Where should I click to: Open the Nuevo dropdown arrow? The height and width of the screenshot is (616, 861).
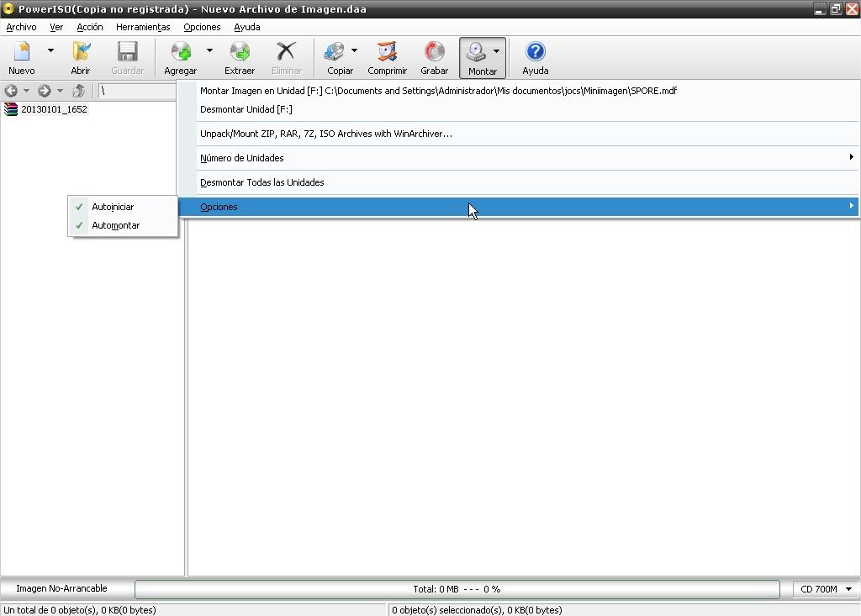(x=50, y=50)
